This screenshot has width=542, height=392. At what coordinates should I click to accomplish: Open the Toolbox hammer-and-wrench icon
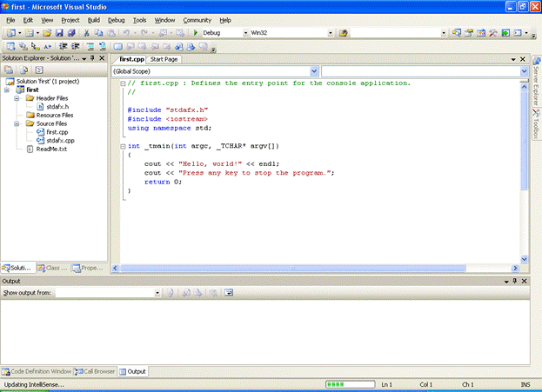pos(493,33)
